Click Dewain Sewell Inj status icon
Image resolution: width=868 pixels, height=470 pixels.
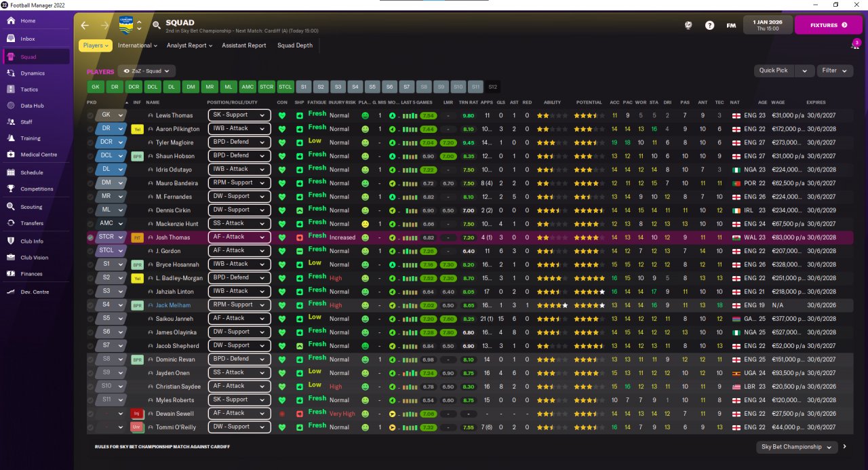(x=137, y=414)
